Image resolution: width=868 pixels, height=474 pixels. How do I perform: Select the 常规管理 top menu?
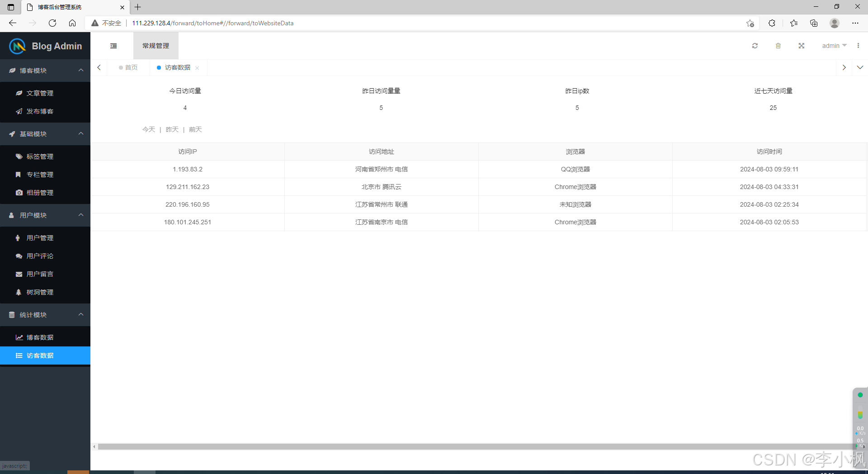coord(156,46)
